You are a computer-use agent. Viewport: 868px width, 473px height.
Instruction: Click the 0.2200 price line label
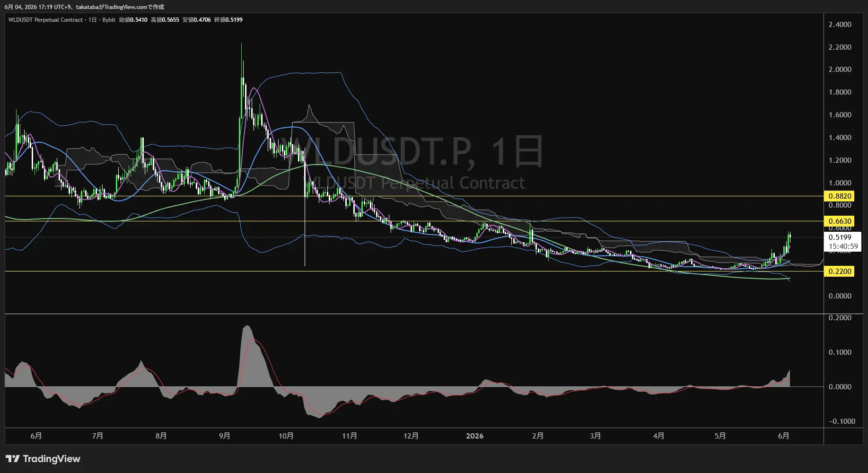(840, 271)
